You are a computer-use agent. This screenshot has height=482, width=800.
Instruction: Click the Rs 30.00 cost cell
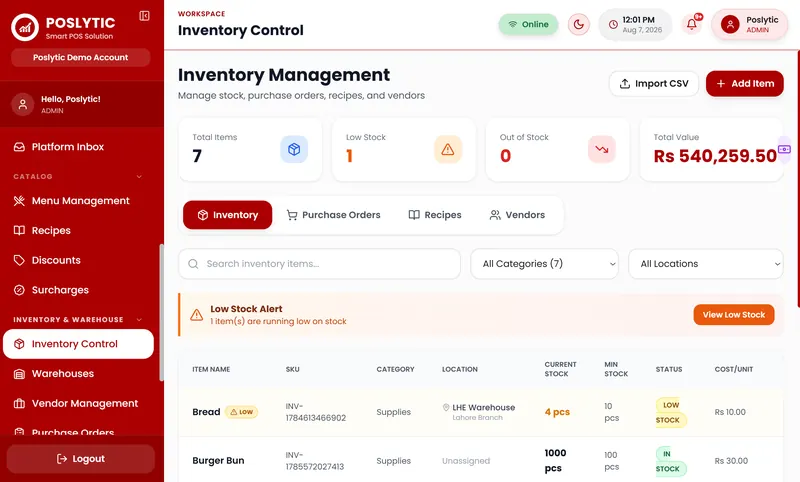731,461
